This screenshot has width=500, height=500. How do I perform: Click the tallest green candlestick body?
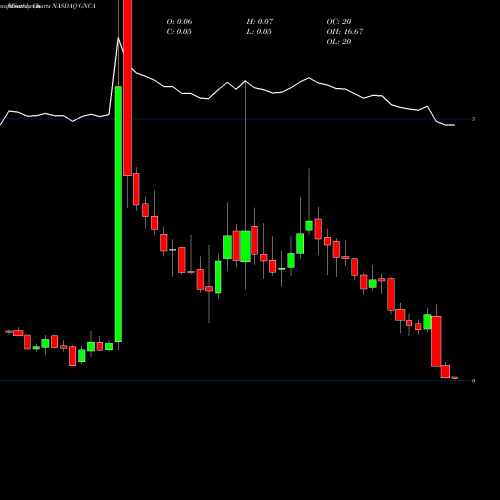click(x=118, y=214)
